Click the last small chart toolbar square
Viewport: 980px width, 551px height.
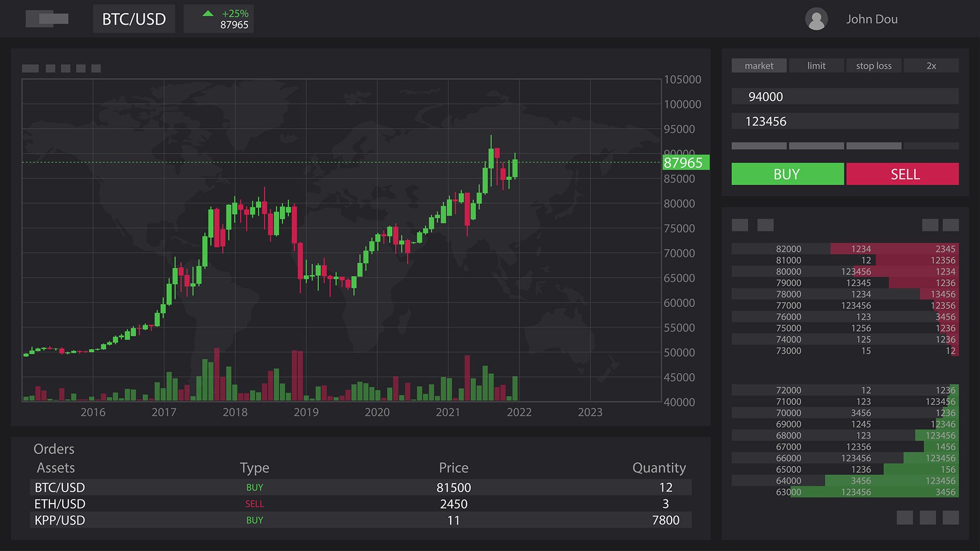click(x=96, y=68)
